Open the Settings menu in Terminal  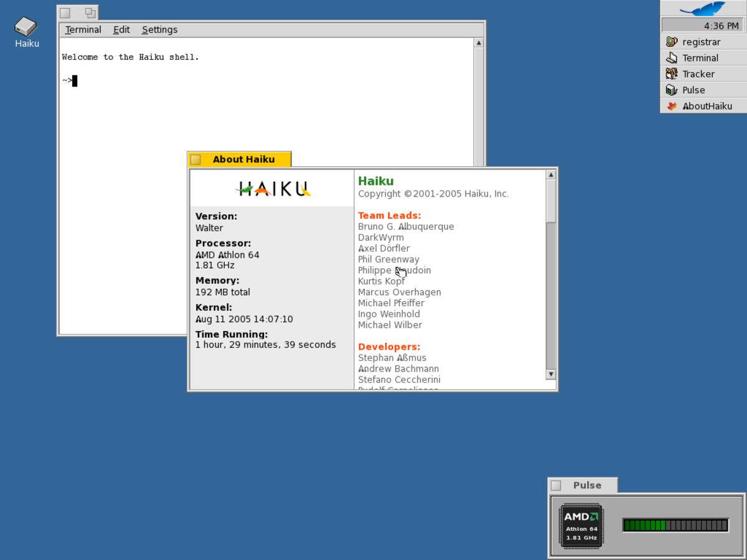point(159,30)
